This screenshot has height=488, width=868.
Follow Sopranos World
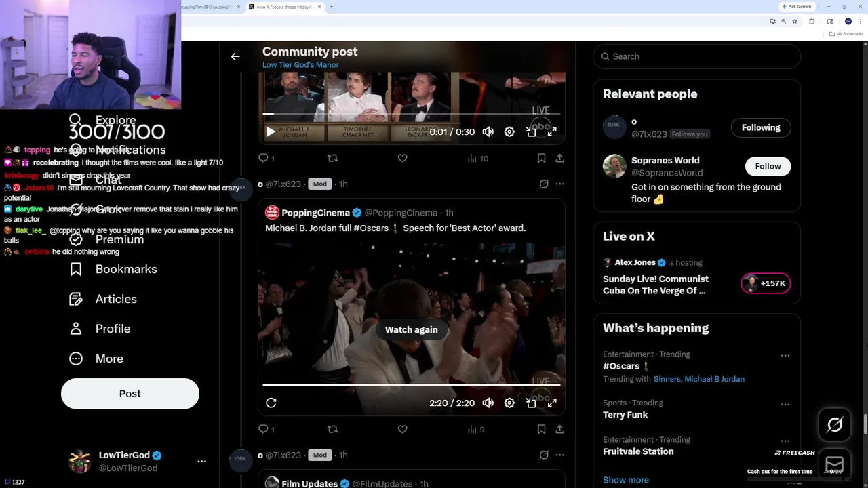[x=768, y=166]
